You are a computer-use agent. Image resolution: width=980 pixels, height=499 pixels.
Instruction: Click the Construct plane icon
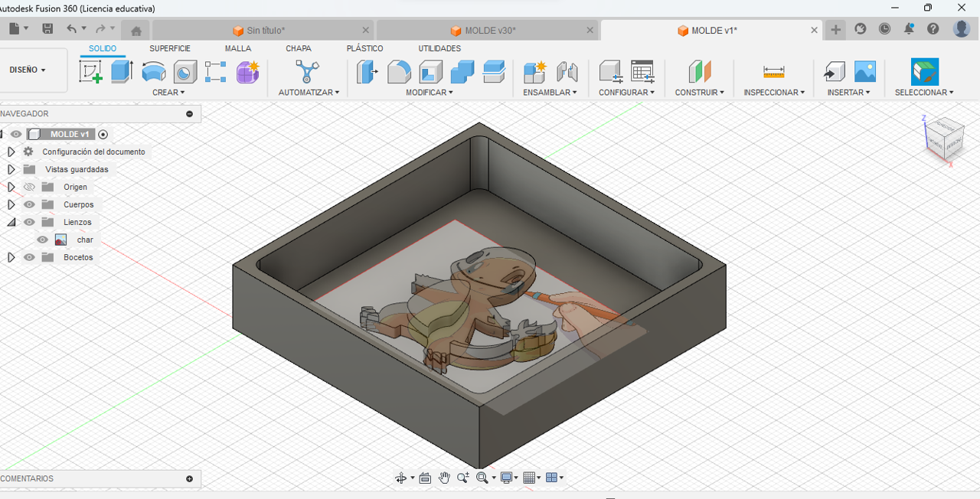coord(699,72)
